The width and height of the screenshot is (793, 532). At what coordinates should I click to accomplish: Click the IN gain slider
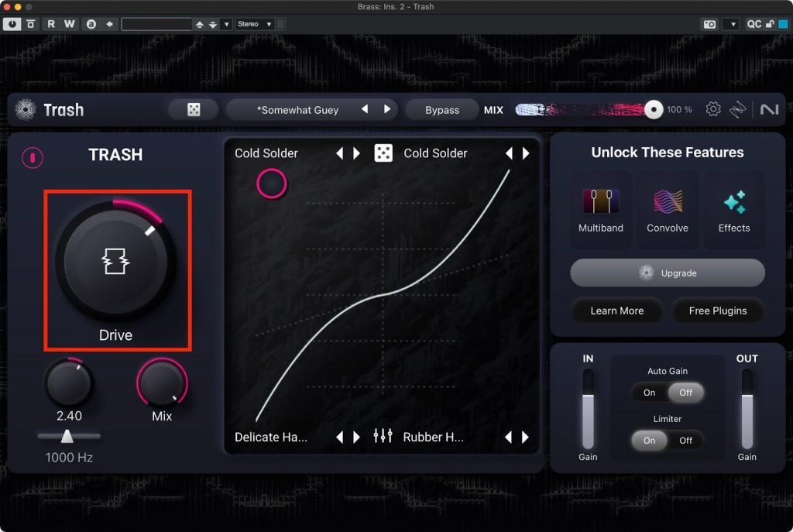589,409
